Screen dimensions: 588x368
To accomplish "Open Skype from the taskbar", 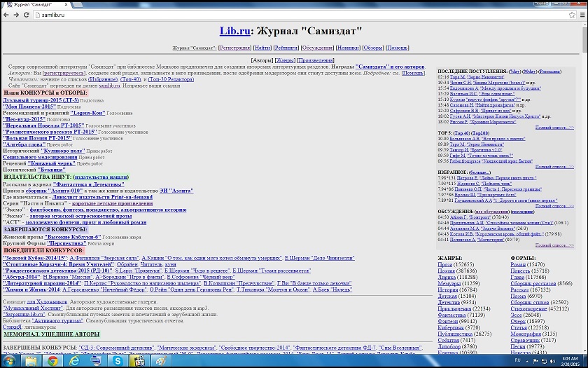I will [x=118, y=360].
